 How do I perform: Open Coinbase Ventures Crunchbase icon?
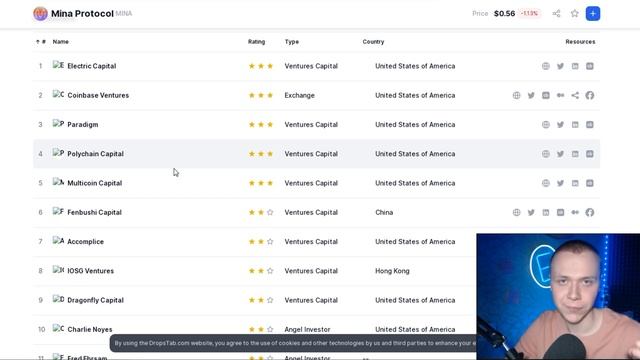tap(546, 96)
